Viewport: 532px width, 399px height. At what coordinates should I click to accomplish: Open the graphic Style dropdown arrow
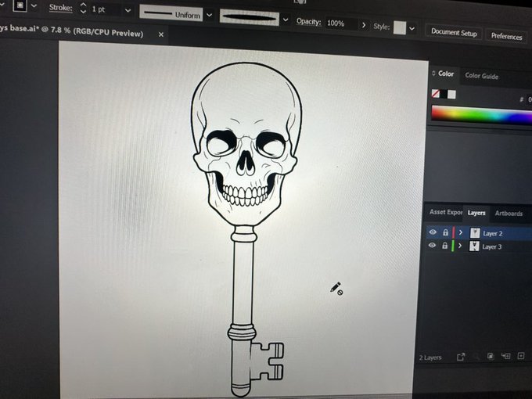[x=412, y=29]
